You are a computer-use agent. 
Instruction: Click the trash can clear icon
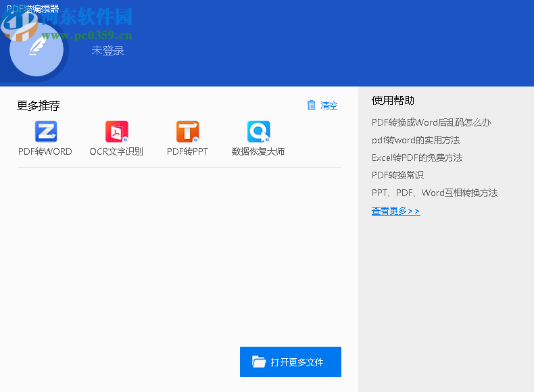311,105
